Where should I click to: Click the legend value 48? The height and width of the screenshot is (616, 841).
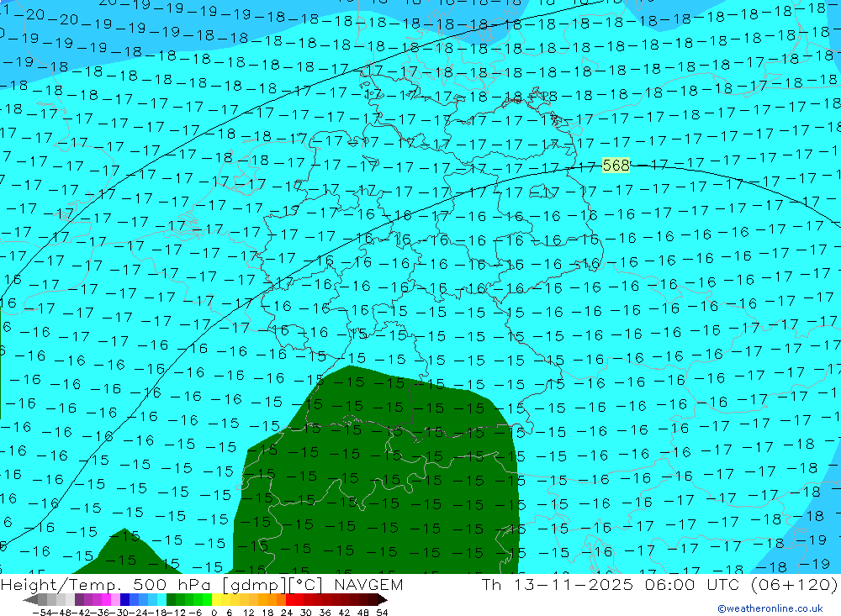click(x=362, y=613)
